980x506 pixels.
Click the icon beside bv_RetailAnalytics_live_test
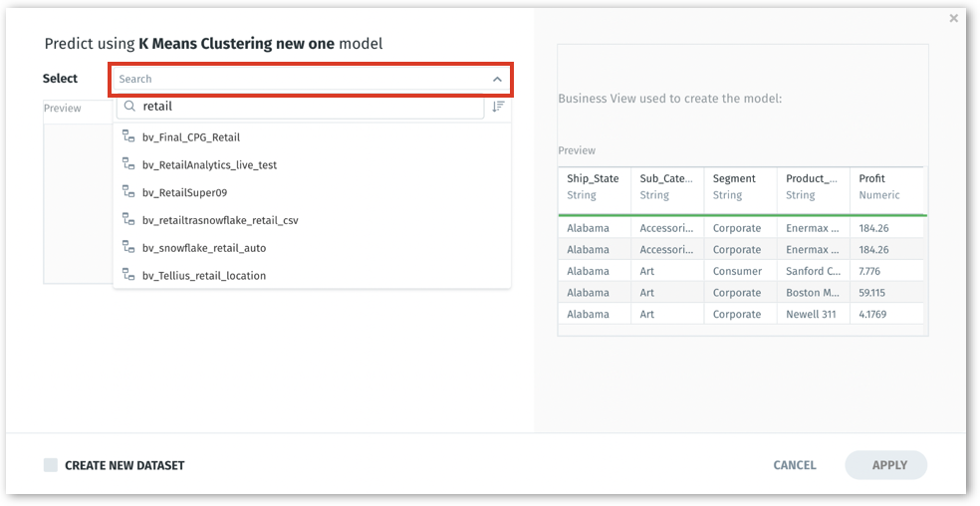tap(128, 164)
